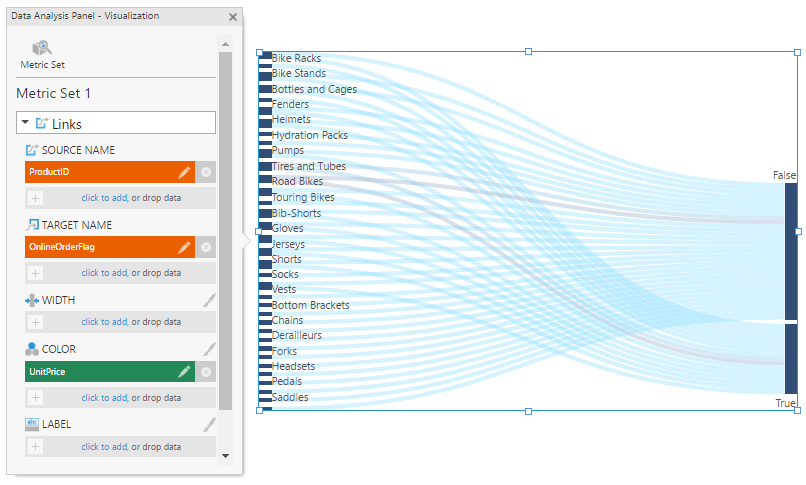Open the Links dropdown
This screenshot has height=485, width=806.
coord(116,123)
